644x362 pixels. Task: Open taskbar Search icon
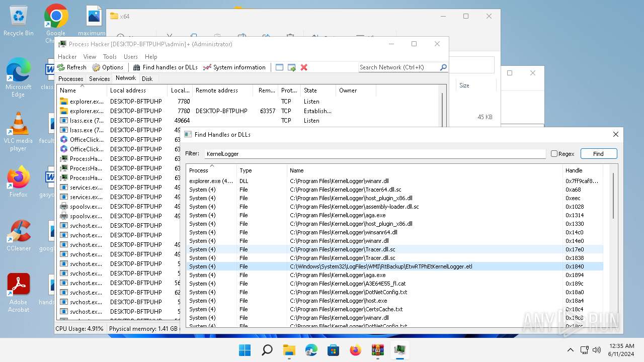pyautogui.click(x=267, y=350)
